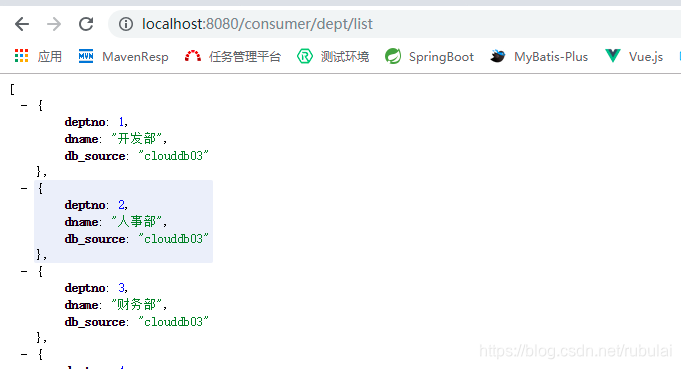Click the db_source key under 财务部

(x=95, y=322)
